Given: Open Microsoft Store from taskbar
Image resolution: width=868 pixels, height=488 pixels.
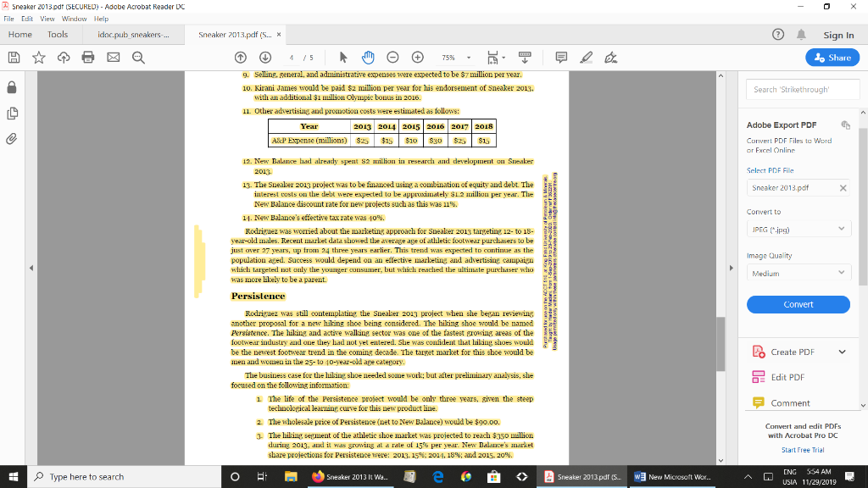Looking at the screenshot, I should click(494, 476).
